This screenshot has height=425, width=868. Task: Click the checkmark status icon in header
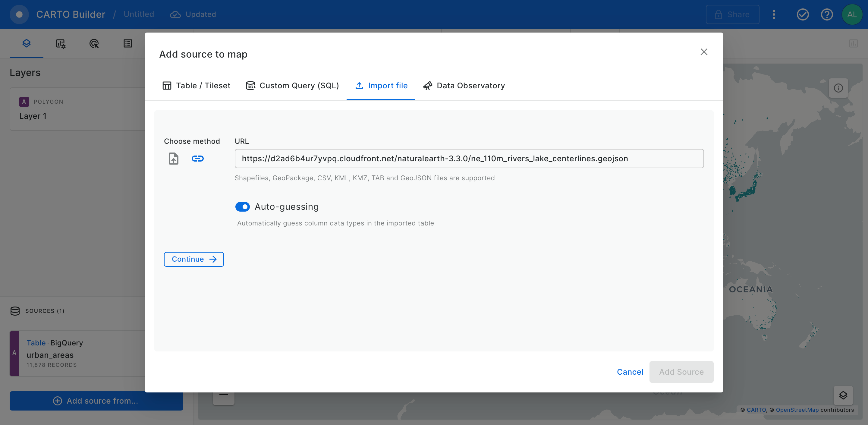pyautogui.click(x=803, y=14)
